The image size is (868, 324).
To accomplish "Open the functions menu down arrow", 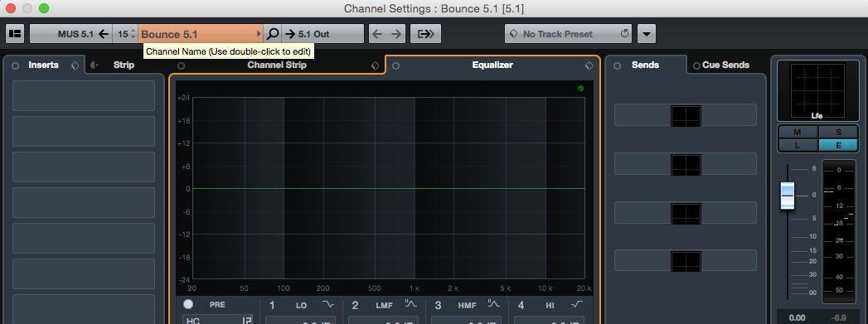I will point(646,34).
